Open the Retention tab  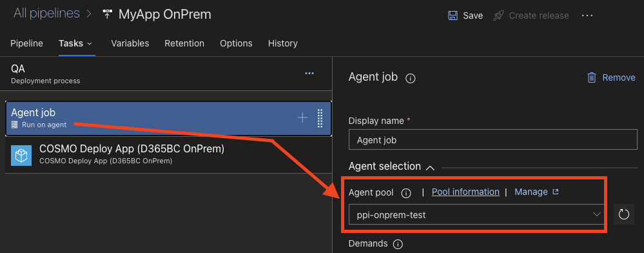pyautogui.click(x=184, y=43)
